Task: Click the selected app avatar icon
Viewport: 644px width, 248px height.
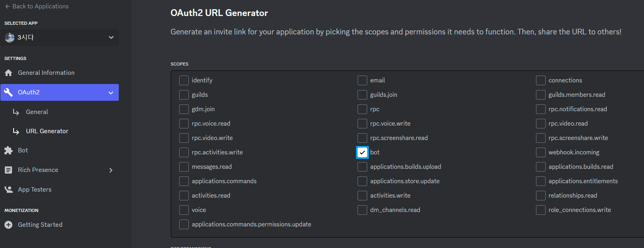Action: (10, 38)
